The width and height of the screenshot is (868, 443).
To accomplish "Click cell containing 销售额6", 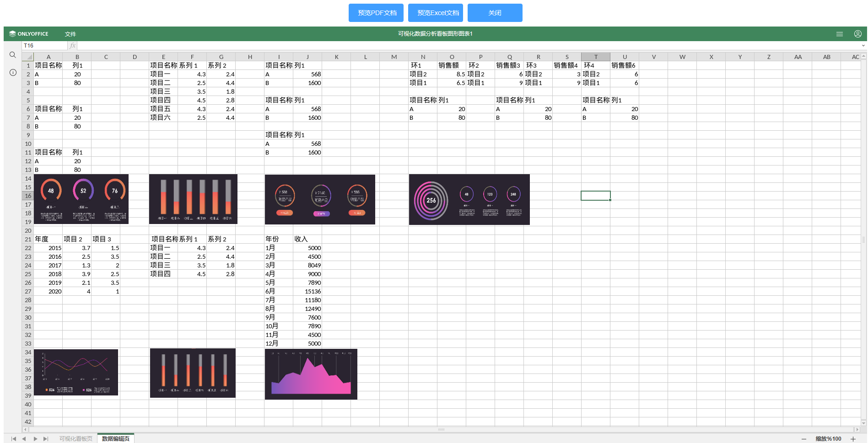I will click(625, 65).
